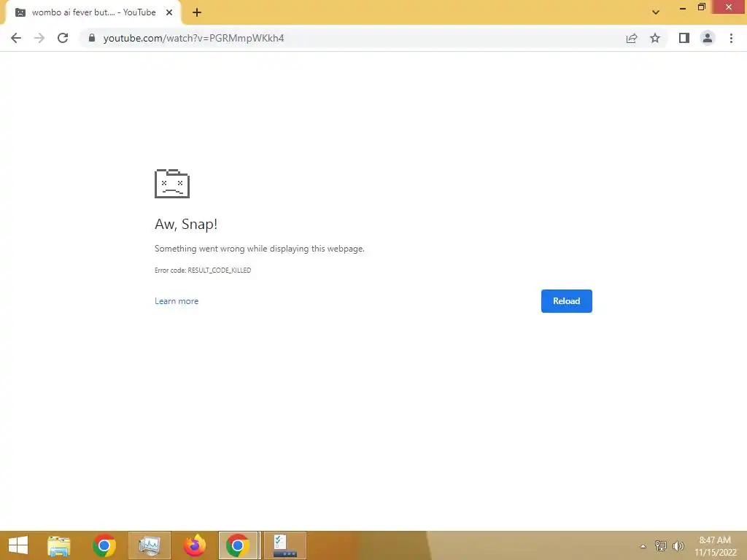747x560 pixels.
Task: Close the wombo ai fever YouTube tab
Action: pyautogui.click(x=169, y=13)
